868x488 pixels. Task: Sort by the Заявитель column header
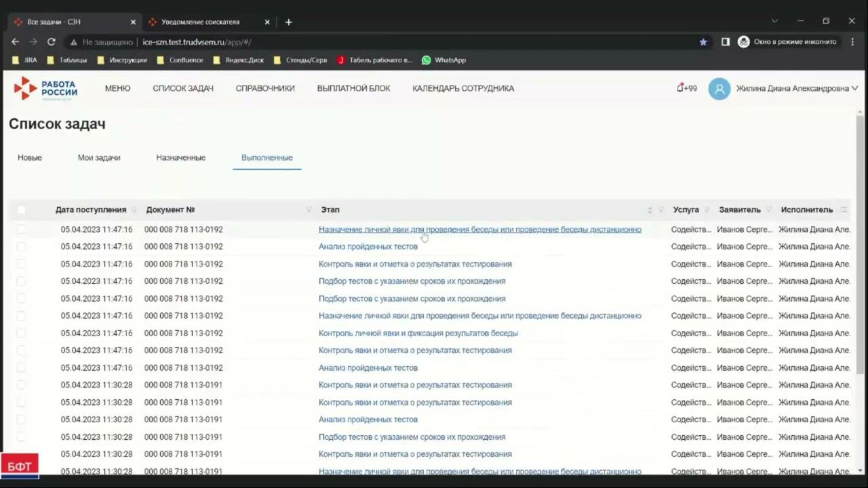click(x=740, y=210)
